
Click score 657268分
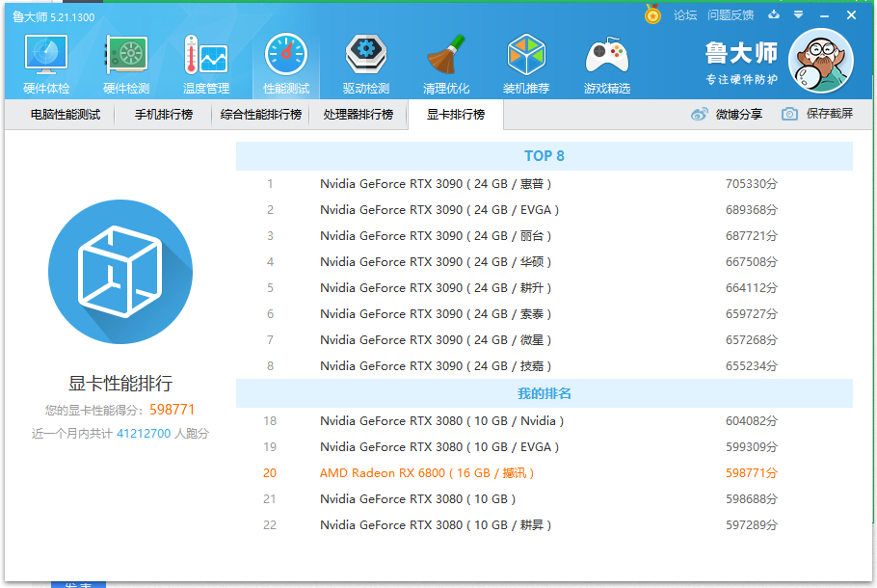pos(751,340)
